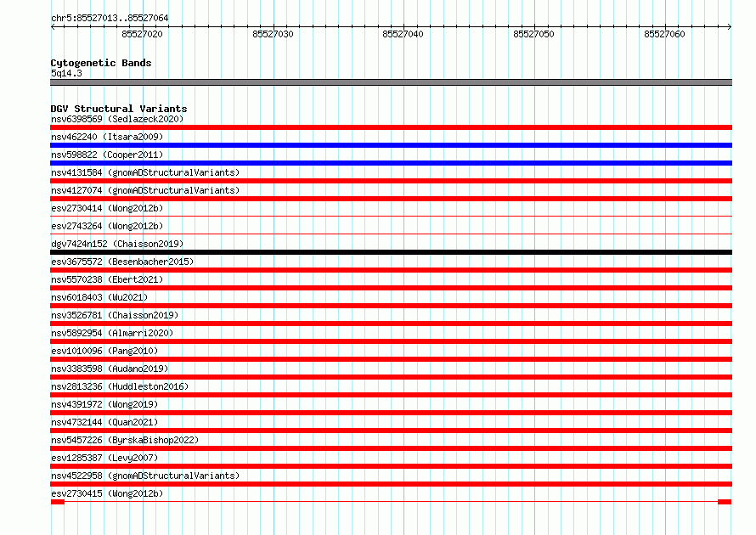Select esv2730415 (Wong2012b) label
Image resolution: width=756 pixels, height=535 pixels.
tap(107, 493)
